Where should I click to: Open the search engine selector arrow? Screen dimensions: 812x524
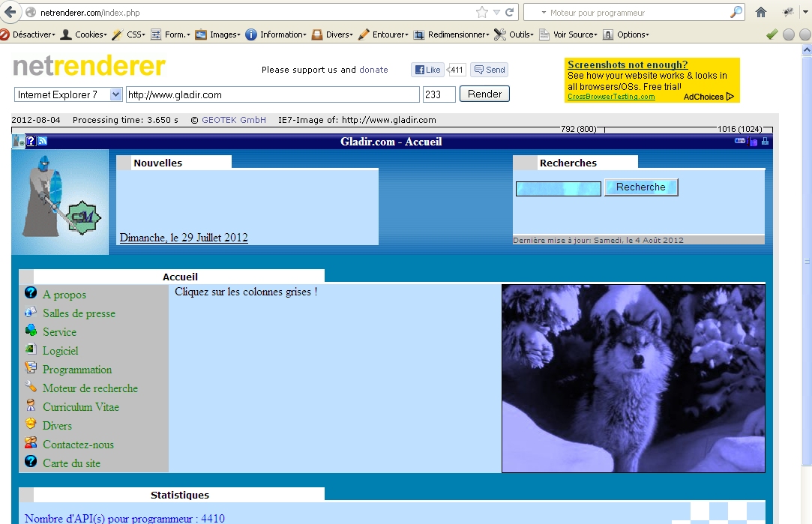[544, 13]
